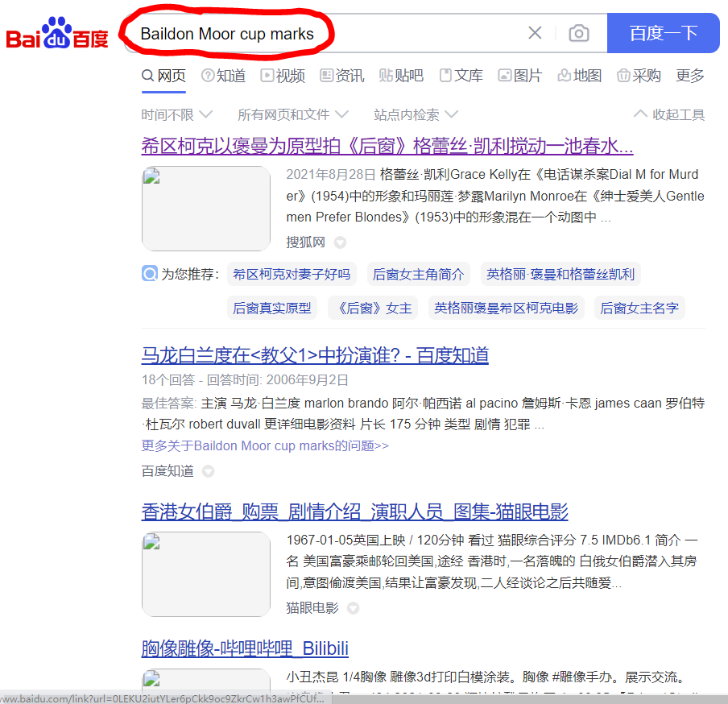Select suggestion 后窗女主名字

639,308
